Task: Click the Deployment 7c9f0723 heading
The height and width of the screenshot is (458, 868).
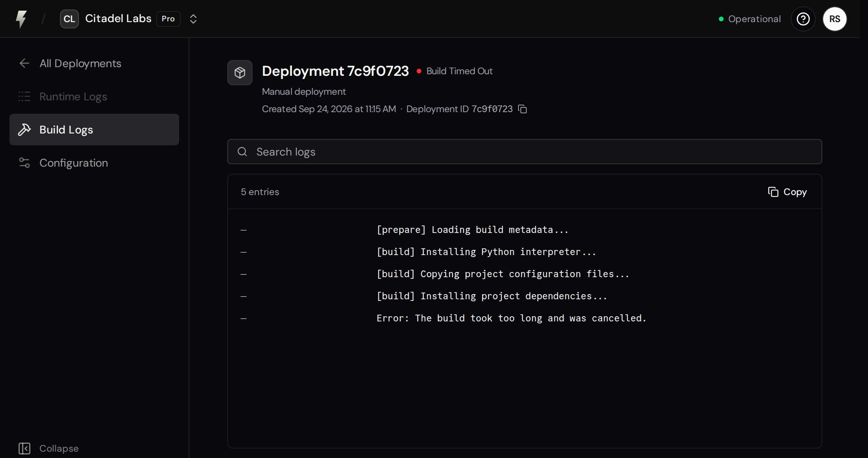Action: coord(335,71)
